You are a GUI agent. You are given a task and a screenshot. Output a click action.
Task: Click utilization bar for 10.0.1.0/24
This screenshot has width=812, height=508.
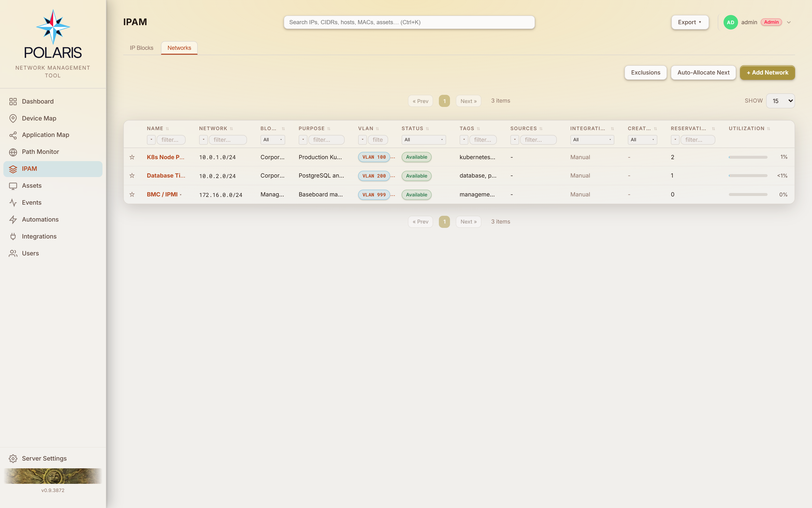(748, 157)
